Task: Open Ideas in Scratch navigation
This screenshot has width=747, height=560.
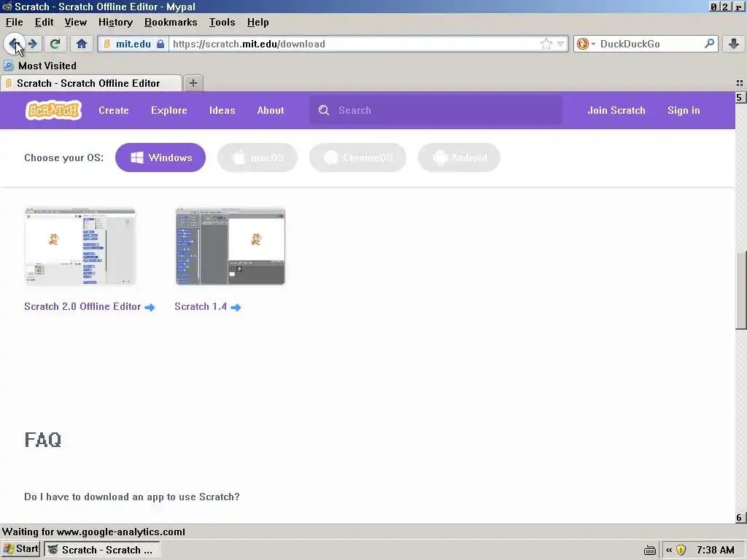Action: click(222, 110)
